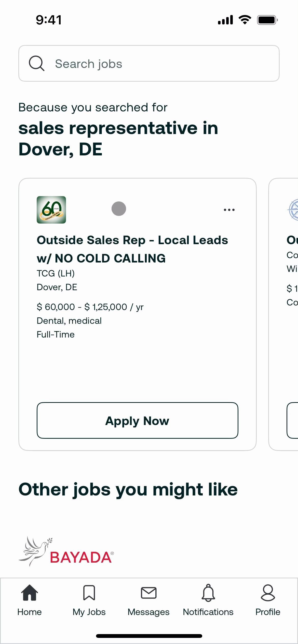
Task: Click the second job card's partially visible button
Action: pos(293,420)
